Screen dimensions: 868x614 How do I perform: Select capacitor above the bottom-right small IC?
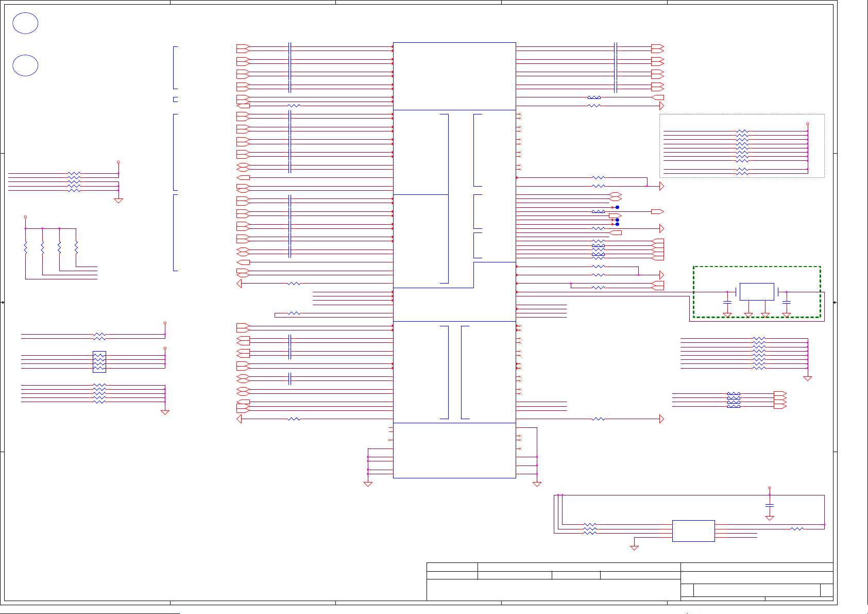(770, 505)
